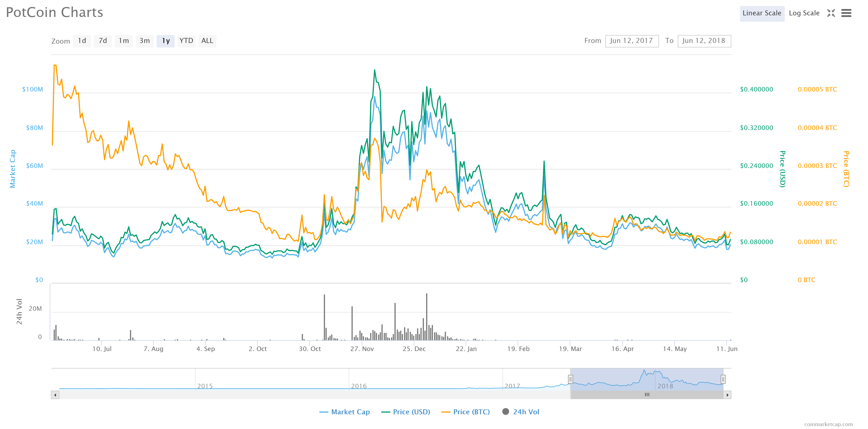This screenshot has width=868, height=429.
Task: Click the navigator left scroll arrow
Action: [x=55, y=395]
